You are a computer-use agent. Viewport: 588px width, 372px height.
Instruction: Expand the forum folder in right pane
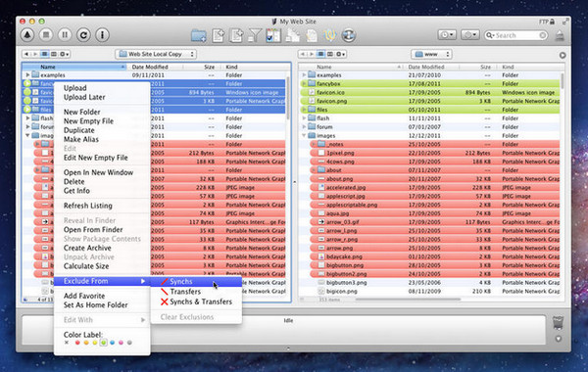tap(304, 127)
